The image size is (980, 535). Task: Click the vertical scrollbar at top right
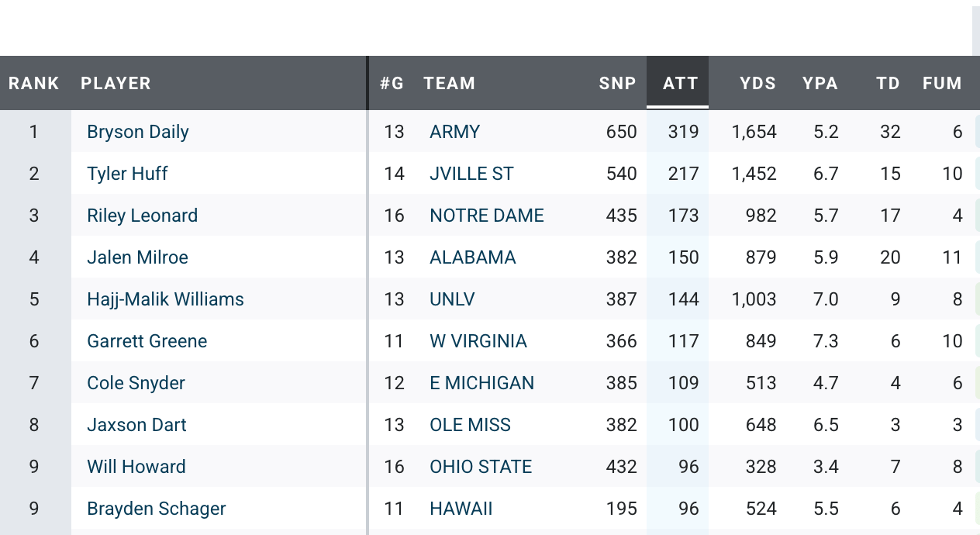pyautogui.click(x=975, y=31)
